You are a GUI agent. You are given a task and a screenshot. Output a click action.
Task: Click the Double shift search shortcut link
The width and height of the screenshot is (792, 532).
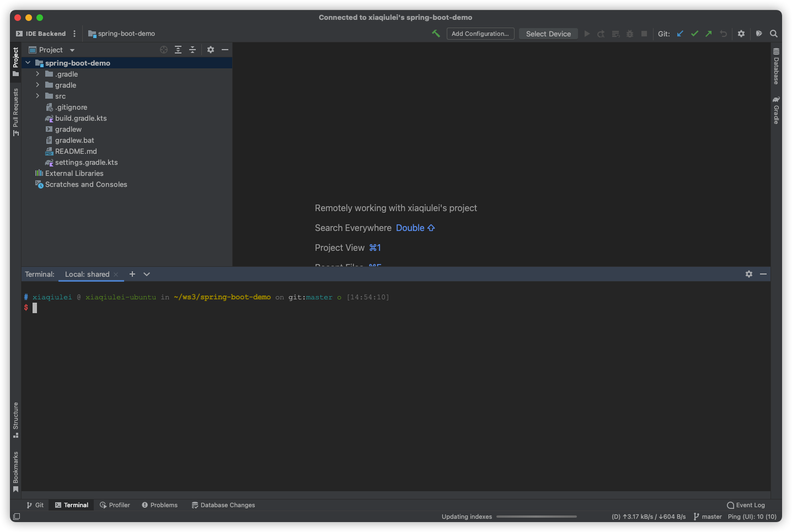pyautogui.click(x=415, y=228)
